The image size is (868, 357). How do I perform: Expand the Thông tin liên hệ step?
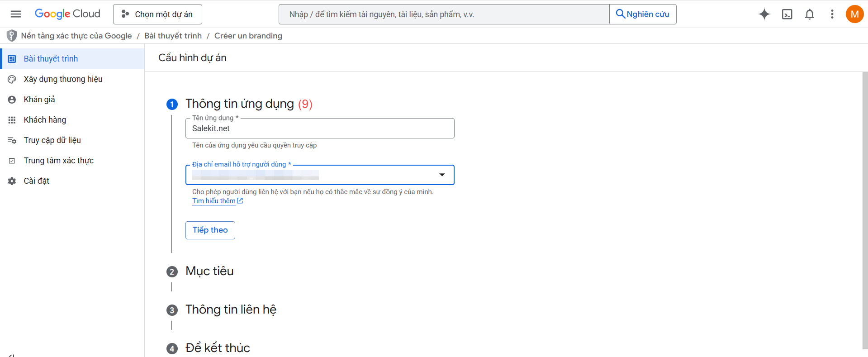(231, 309)
